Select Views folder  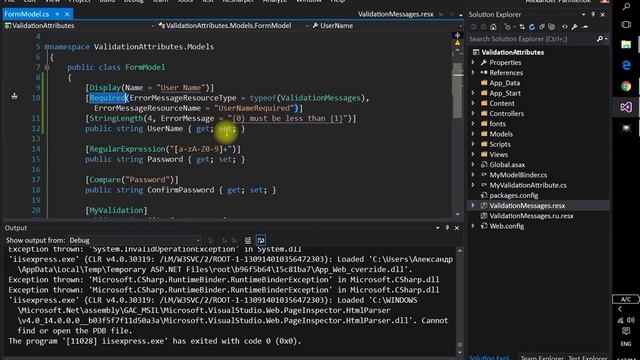coord(498,154)
